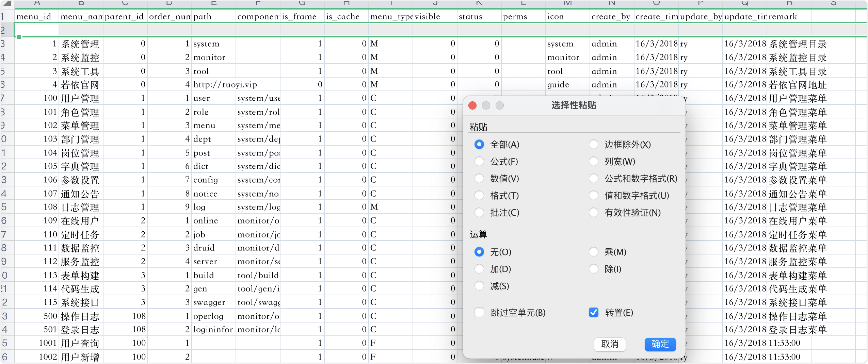
Task: Choose the 列宽(W) radio button
Action: (593, 161)
